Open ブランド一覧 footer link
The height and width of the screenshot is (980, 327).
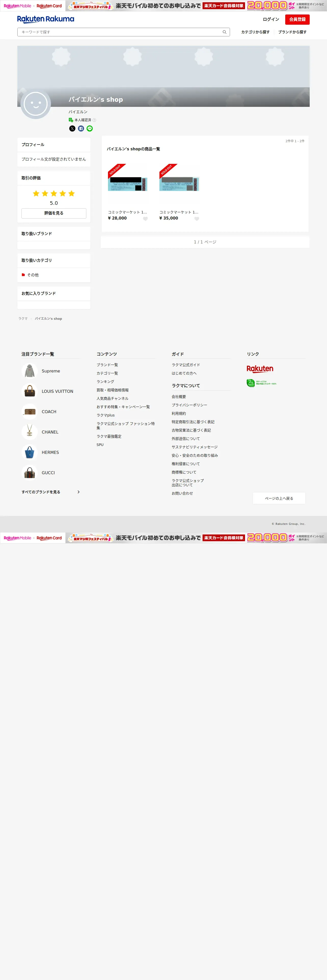(107, 365)
